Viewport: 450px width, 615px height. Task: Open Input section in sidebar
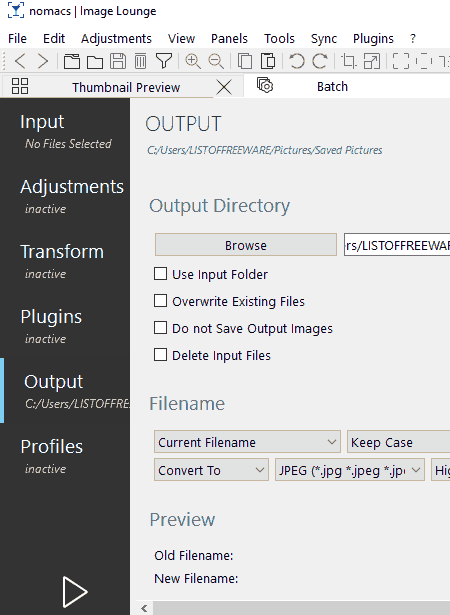click(66, 131)
